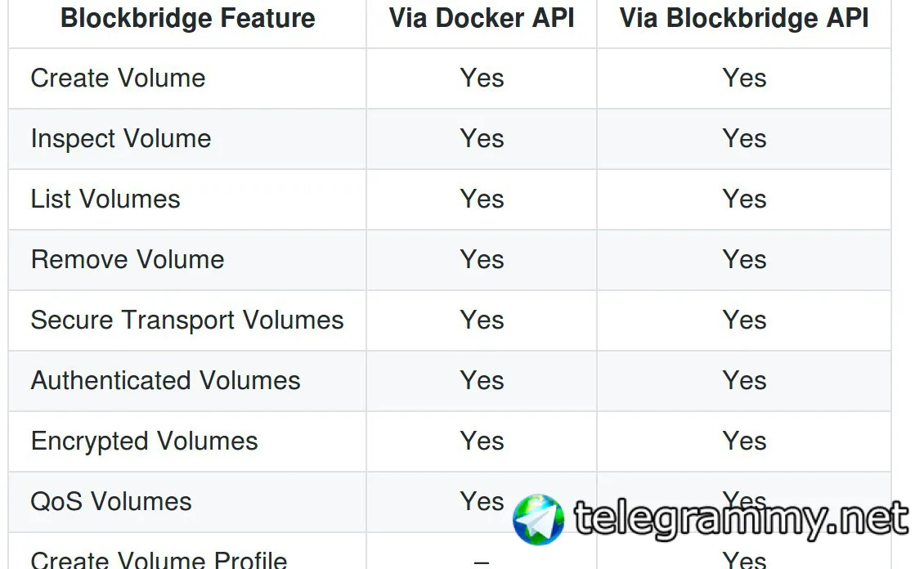The width and height of the screenshot is (924, 569).
Task: Click the Blockbridge Feature column header
Action: 187,19
